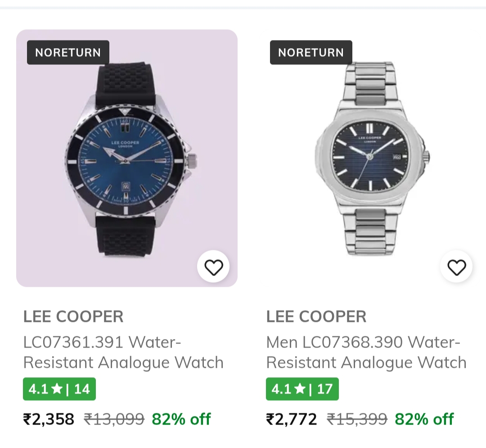
Task: Tap 82% off label beside ₹13,099
Action: (x=181, y=419)
